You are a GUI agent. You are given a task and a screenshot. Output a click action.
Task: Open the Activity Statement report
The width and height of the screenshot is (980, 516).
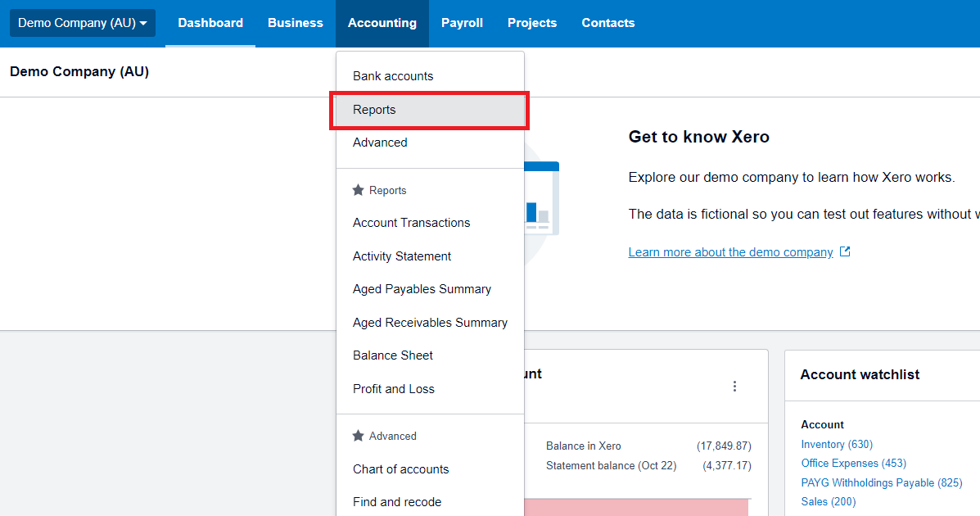pos(430,256)
